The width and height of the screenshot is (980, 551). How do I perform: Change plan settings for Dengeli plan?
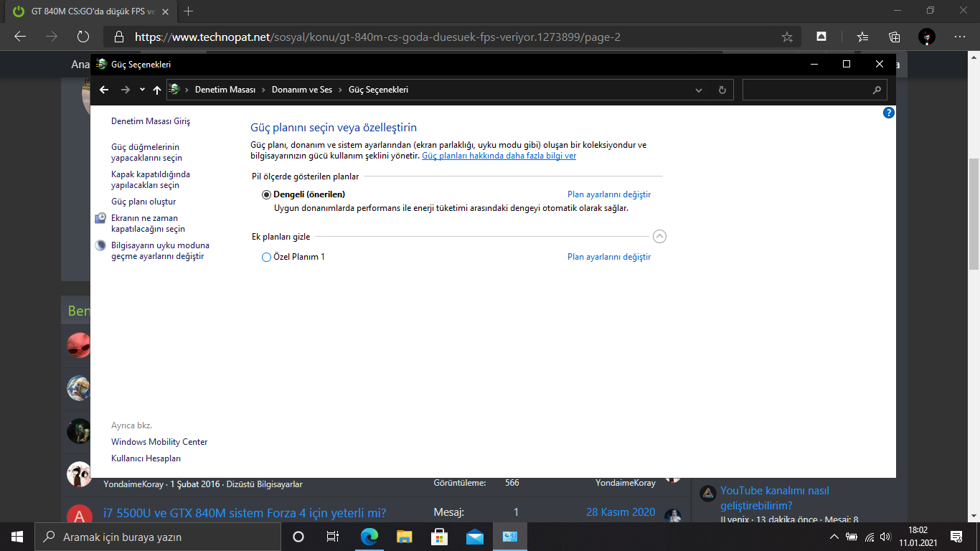[x=609, y=194]
